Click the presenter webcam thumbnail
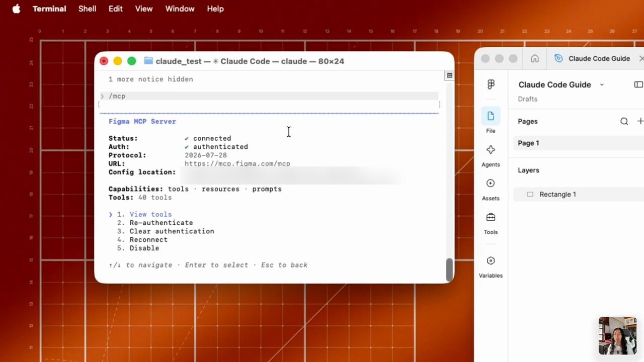644x362 pixels. [x=617, y=336]
